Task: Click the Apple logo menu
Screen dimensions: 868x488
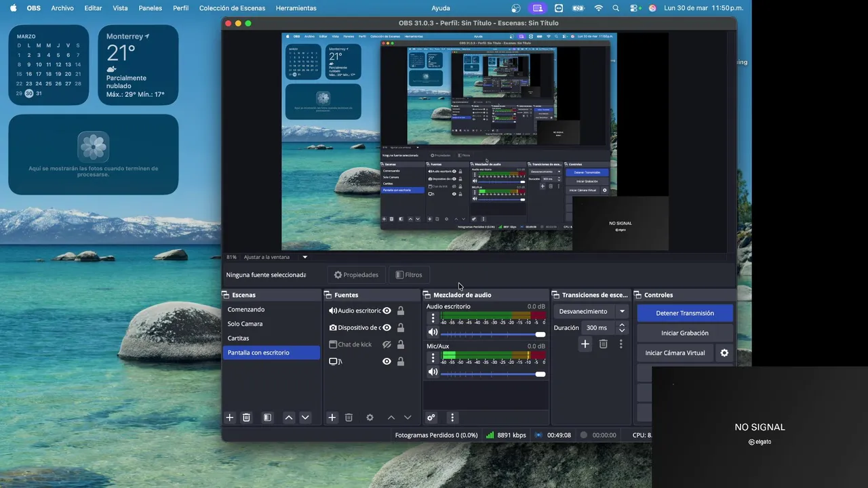Action: click(13, 8)
